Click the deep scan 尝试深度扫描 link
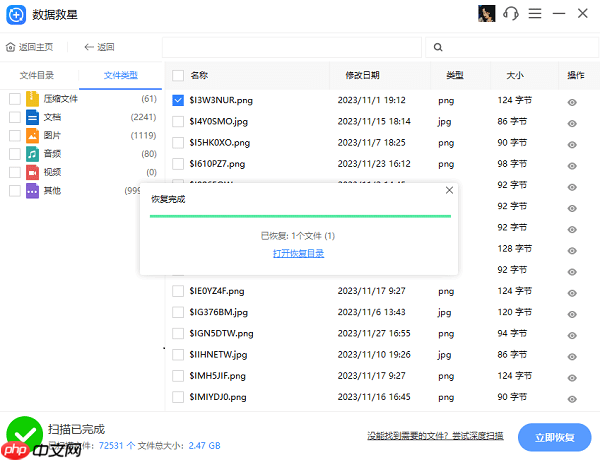This screenshot has width=600, height=460. (478, 436)
